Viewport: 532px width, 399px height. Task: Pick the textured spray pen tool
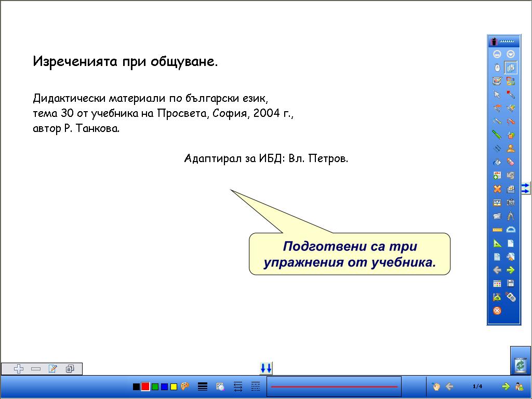(497, 149)
